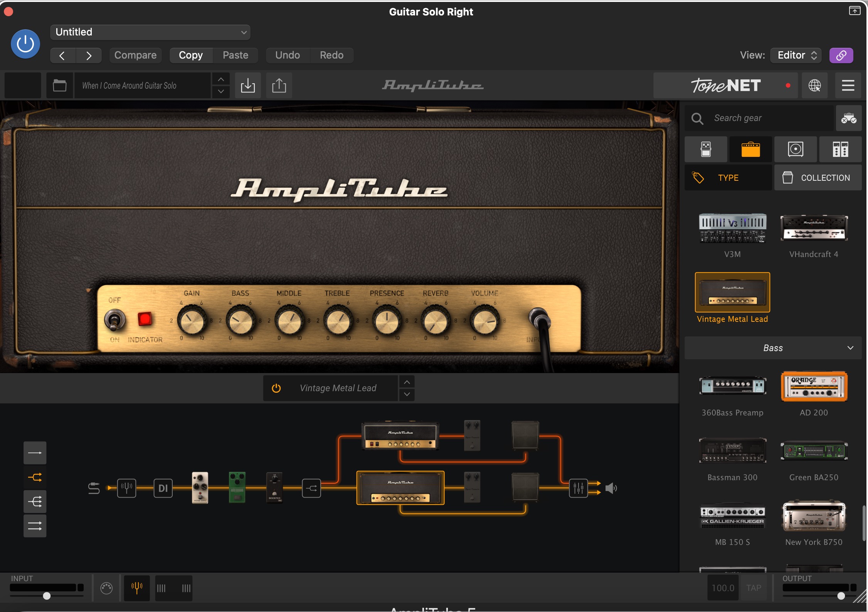Switch to the COLLECTION tab
The height and width of the screenshot is (612, 868).
click(x=818, y=178)
